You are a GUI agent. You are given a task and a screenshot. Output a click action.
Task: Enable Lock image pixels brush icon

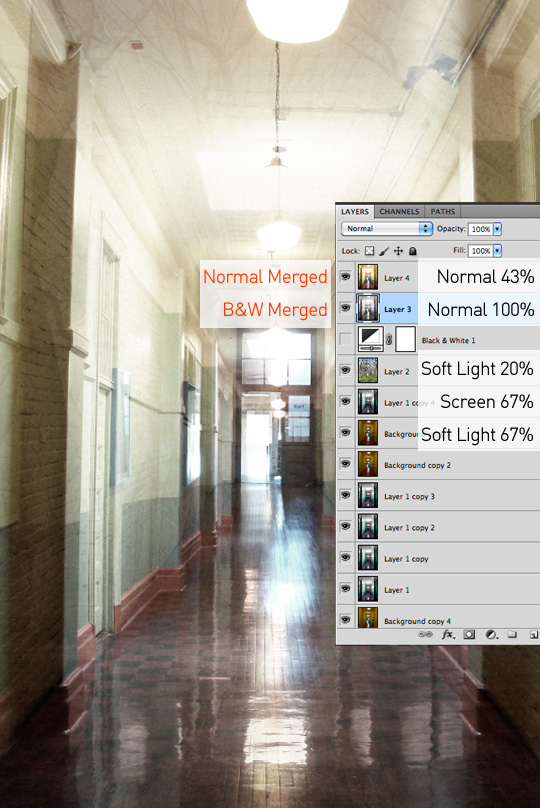[384, 251]
